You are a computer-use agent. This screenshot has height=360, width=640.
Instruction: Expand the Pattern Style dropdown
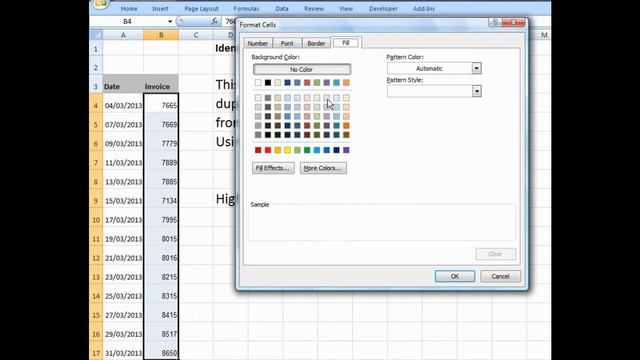[x=476, y=91]
